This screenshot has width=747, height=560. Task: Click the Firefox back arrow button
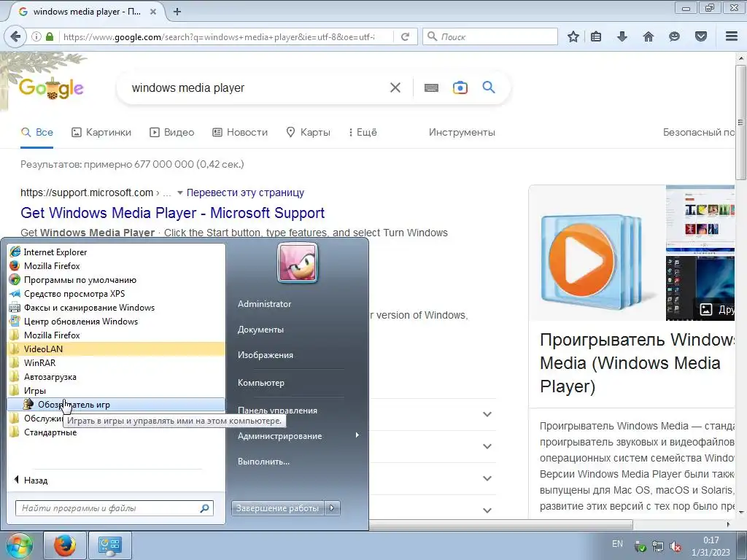(x=16, y=36)
